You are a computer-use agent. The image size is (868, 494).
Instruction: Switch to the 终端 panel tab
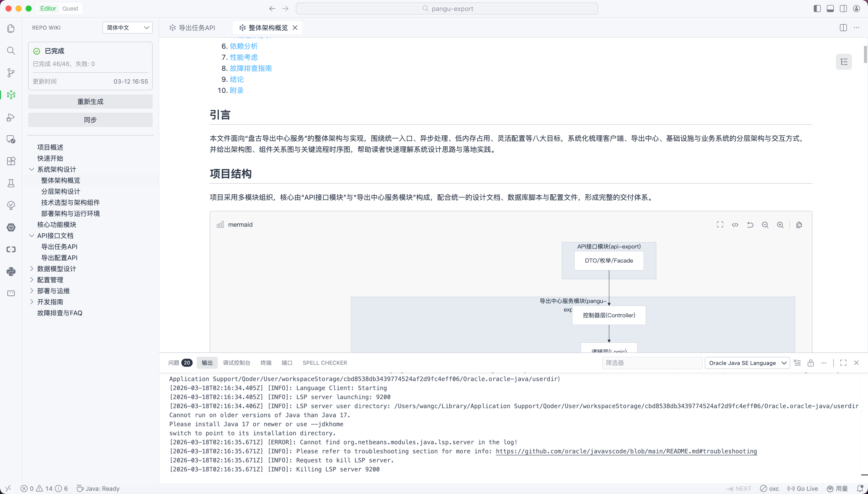coord(266,363)
